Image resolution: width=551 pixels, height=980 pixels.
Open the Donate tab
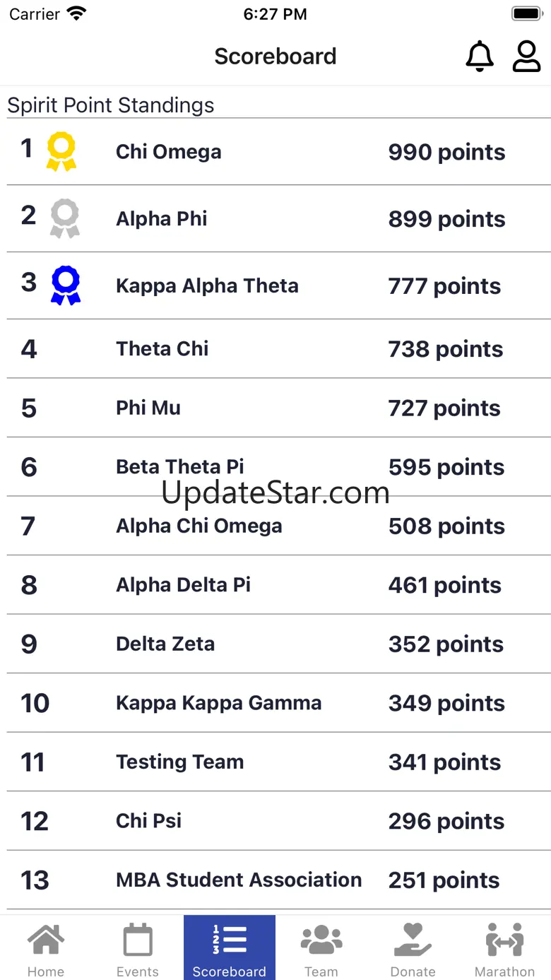pyautogui.click(x=413, y=948)
